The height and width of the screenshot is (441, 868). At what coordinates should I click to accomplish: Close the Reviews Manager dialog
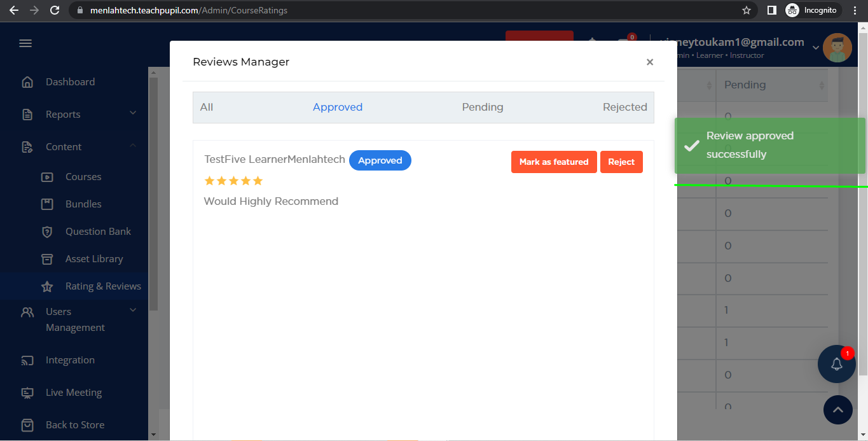tap(649, 62)
